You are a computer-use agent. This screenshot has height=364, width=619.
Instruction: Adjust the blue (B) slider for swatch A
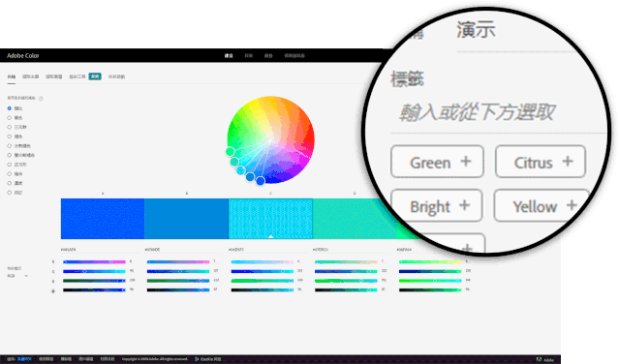pyautogui.click(x=94, y=281)
